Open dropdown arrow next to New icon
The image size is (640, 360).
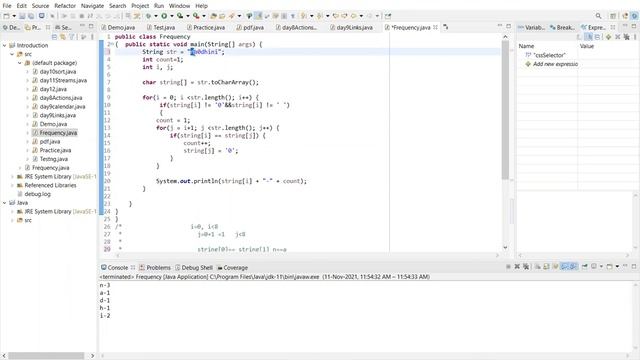13,16
